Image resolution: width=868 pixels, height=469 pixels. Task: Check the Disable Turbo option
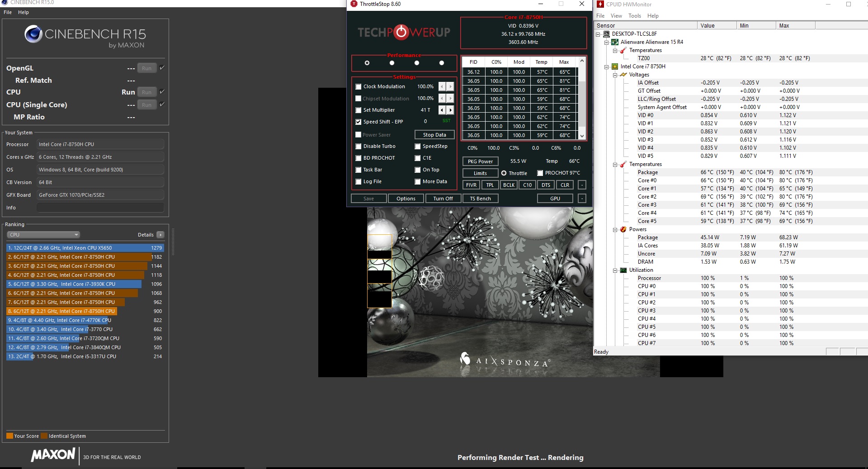pos(359,147)
